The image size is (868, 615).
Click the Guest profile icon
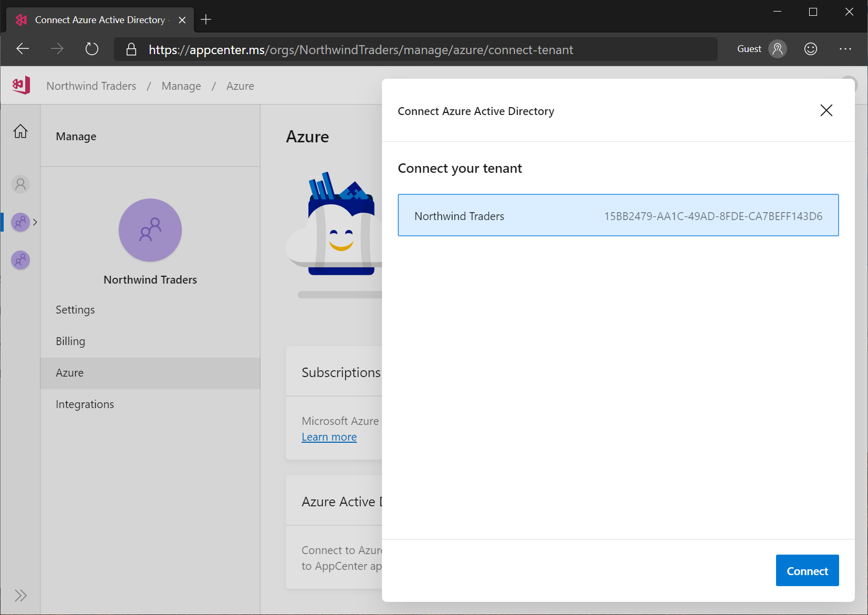(778, 48)
